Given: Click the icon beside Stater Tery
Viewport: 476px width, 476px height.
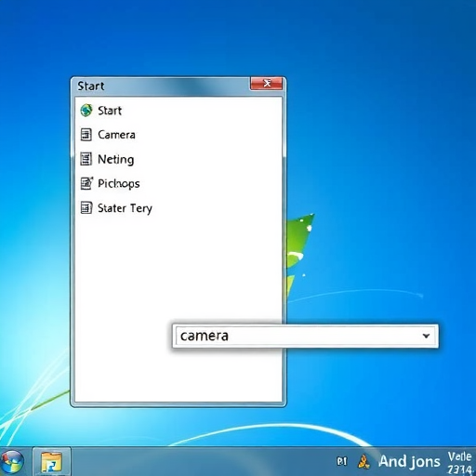Looking at the screenshot, I should (x=86, y=207).
